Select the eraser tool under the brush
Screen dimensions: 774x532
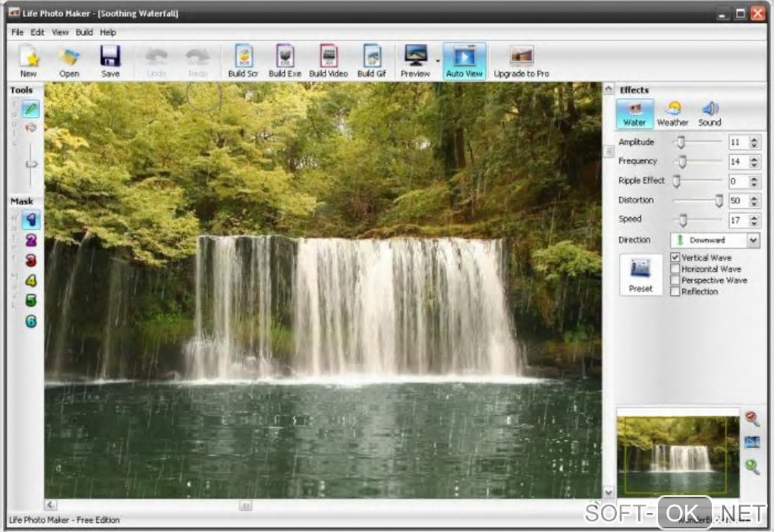pos(30,128)
